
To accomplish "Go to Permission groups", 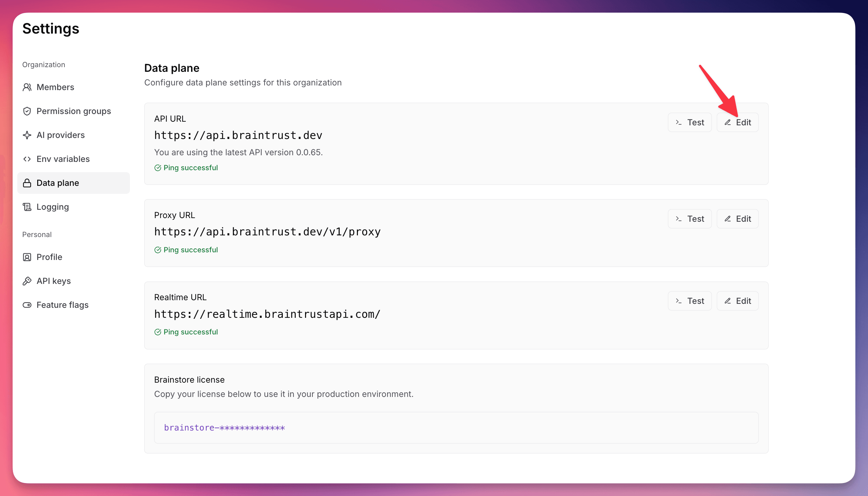I will click(x=73, y=111).
